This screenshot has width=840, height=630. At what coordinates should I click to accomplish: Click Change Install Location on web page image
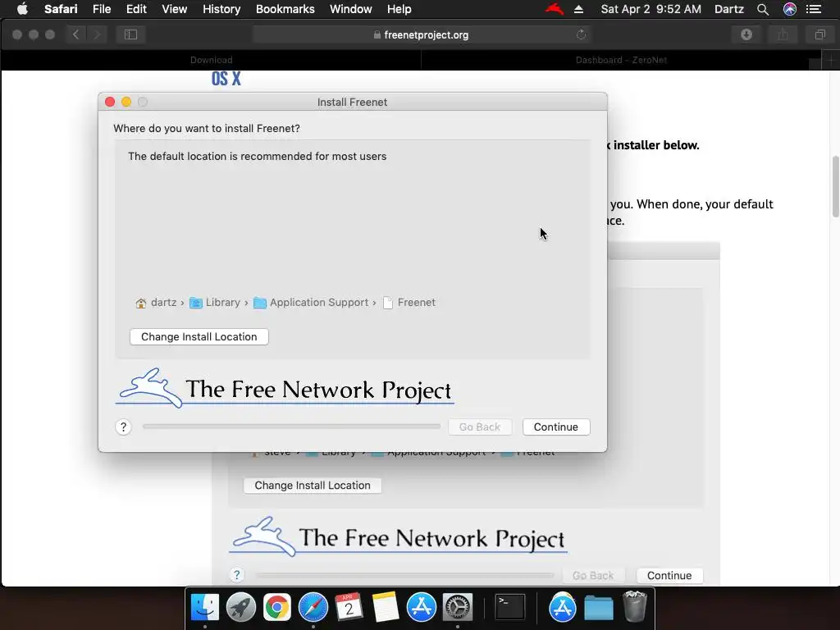point(313,486)
